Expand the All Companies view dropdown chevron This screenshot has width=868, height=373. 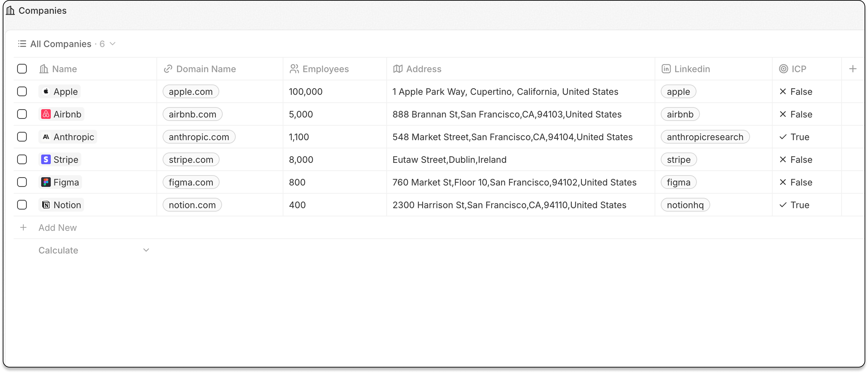(113, 44)
